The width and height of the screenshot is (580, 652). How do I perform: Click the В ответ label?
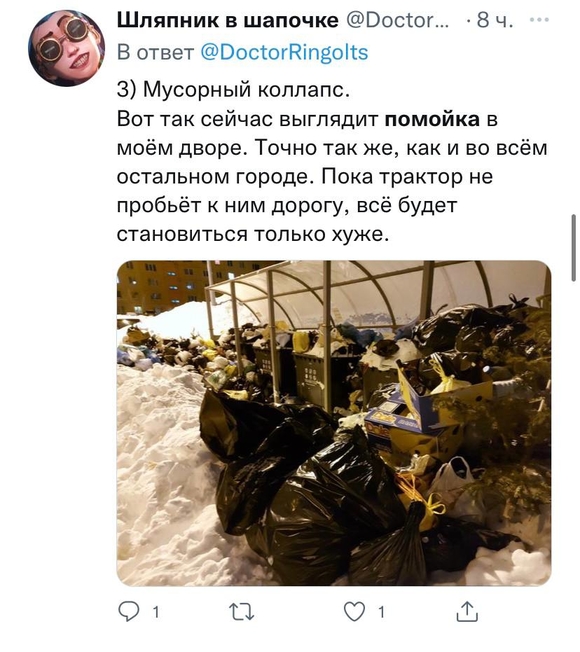coord(155,52)
